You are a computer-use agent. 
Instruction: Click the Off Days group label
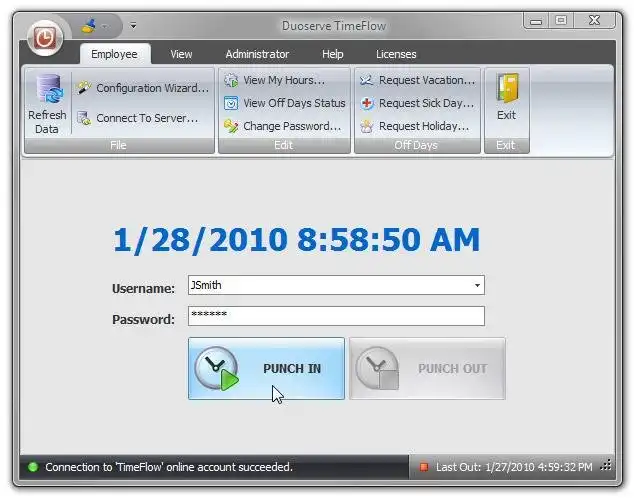416,145
